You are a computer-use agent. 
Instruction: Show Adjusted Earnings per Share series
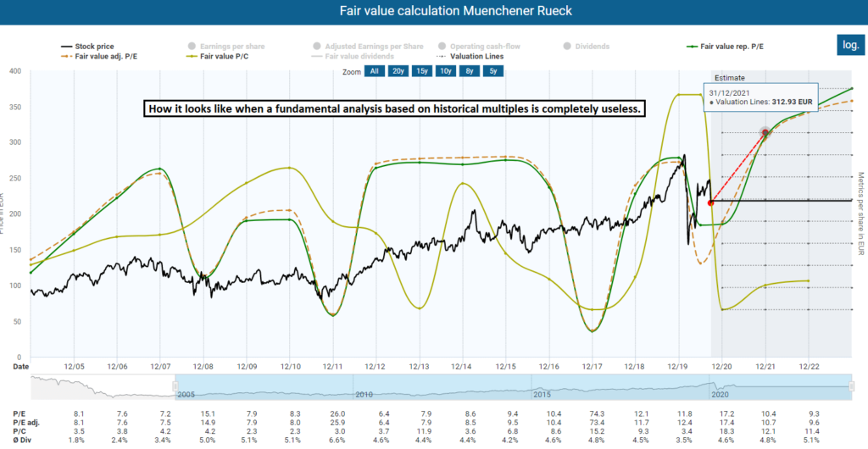(x=368, y=47)
